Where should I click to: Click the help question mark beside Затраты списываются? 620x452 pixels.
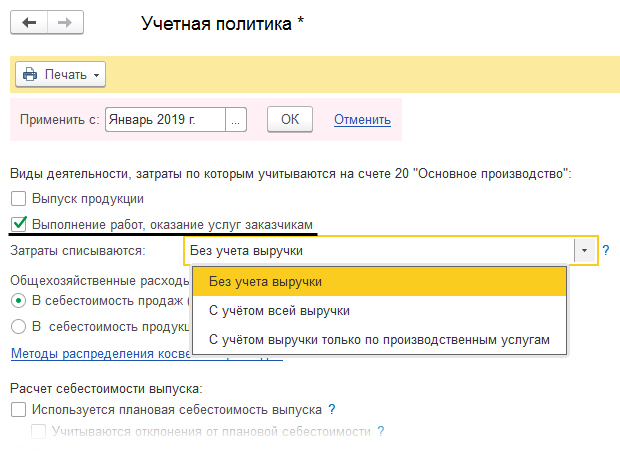pos(605,251)
